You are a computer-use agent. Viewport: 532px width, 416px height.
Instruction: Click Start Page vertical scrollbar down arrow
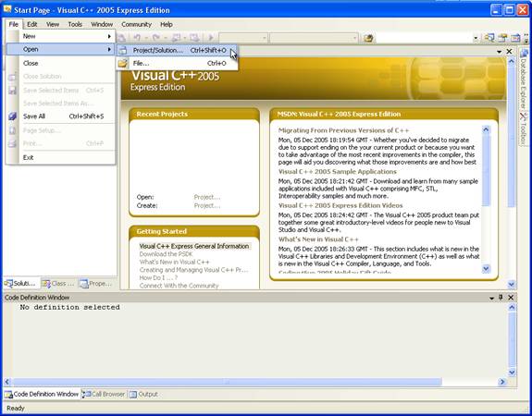512,284
